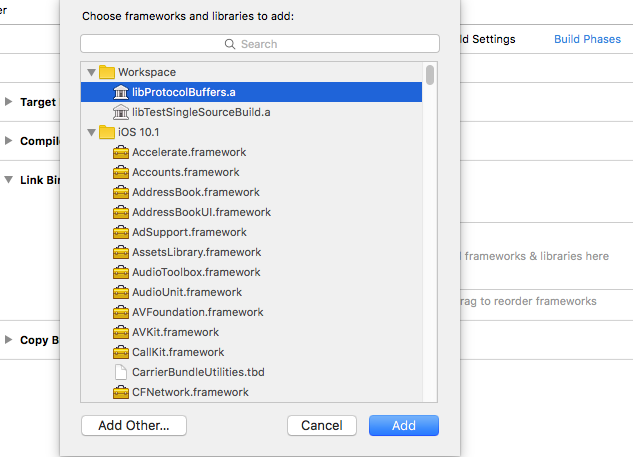This screenshot has height=457, width=633.
Task: Click the AVKit.framework toolbox icon
Action: (x=121, y=332)
